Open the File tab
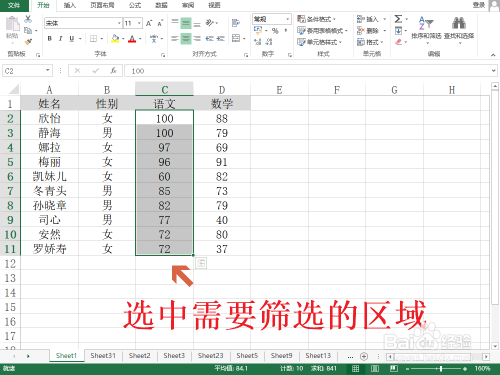The image size is (500, 375). [x=14, y=5]
